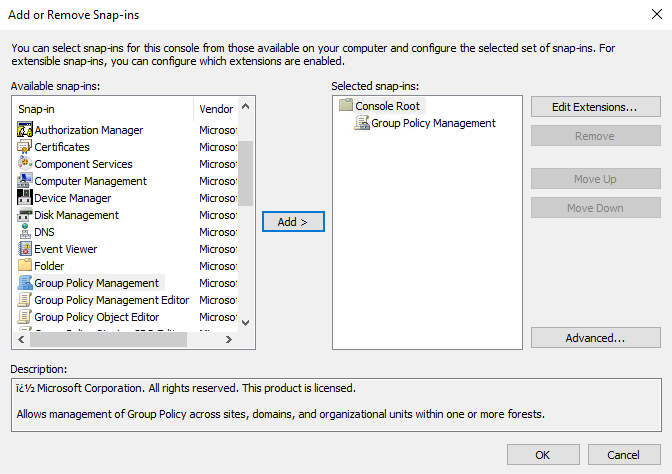
Task: Confirm with the OK button
Action: click(543, 455)
